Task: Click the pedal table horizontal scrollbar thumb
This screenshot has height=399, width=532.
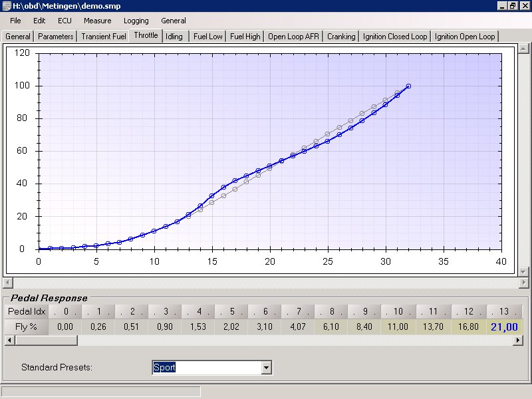Action: click(46, 340)
